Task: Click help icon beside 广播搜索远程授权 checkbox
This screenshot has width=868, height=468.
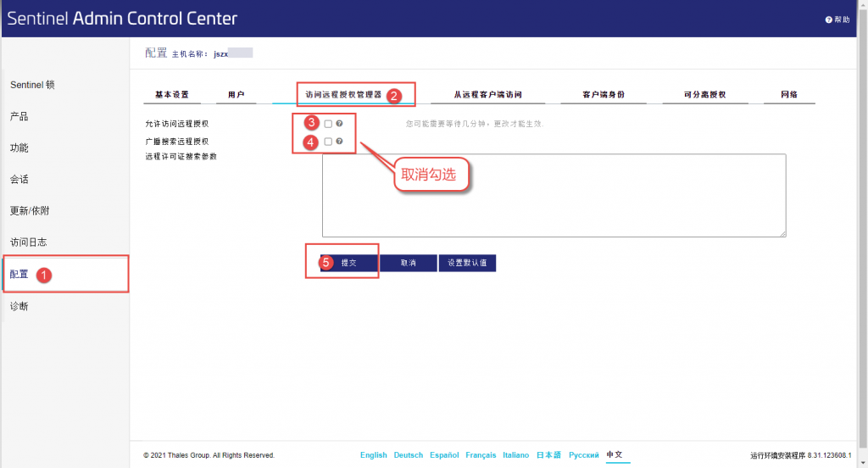Action: coord(339,142)
